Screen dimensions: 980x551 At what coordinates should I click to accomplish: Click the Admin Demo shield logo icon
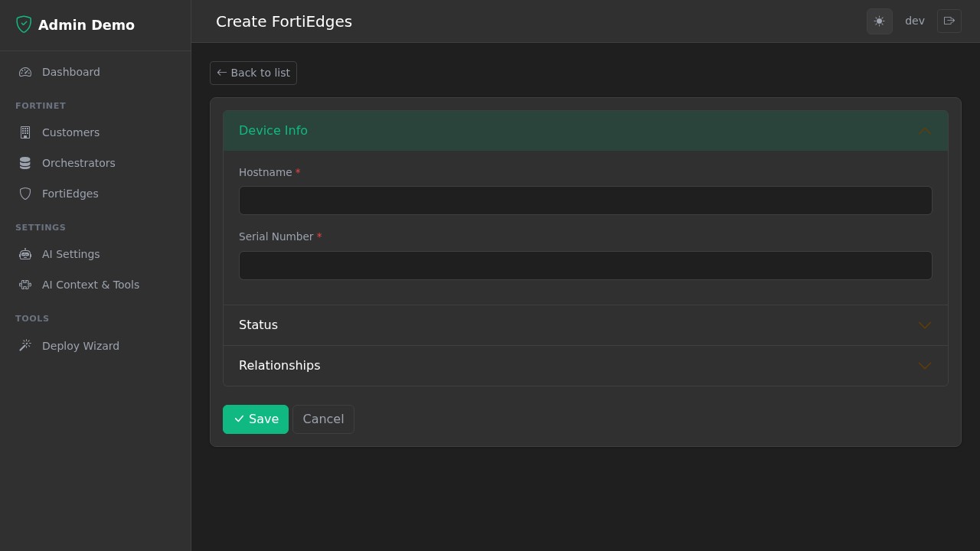(x=24, y=24)
